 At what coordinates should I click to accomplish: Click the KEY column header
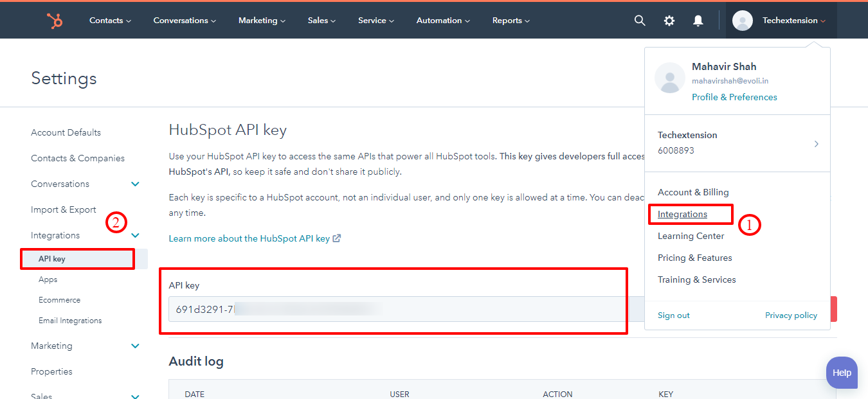pyautogui.click(x=665, y=394)
